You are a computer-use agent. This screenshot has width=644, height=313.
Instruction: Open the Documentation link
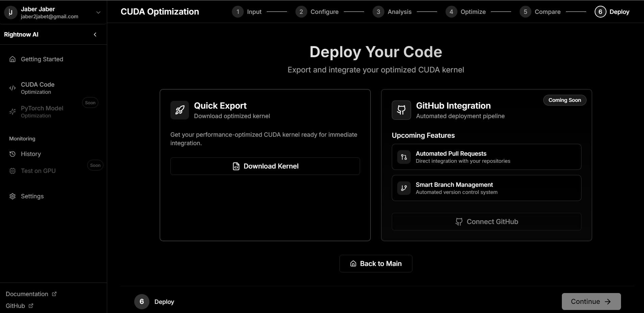pyautogui.click(x=31, y=294)
